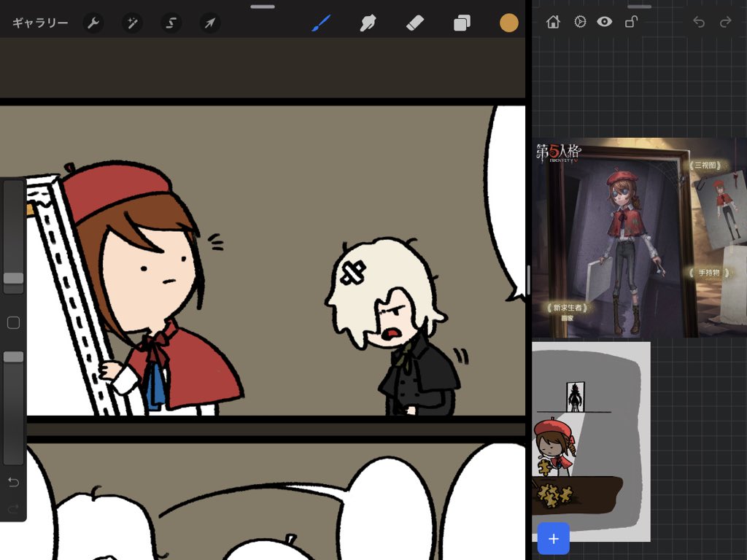
Task: Tap the split view divider handle
Action: [529, 281]
